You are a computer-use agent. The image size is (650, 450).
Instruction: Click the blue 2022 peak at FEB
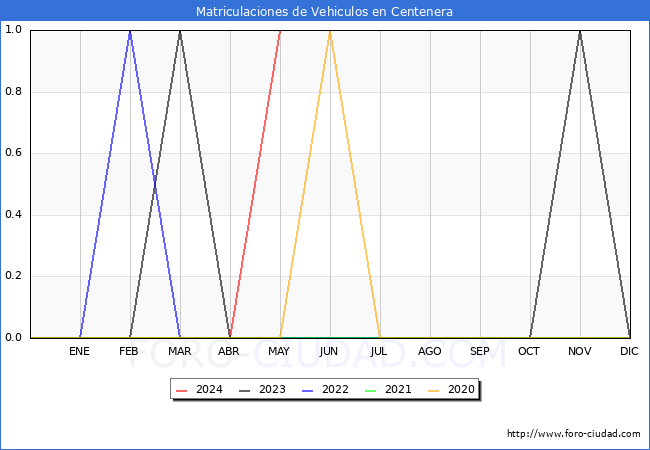tap(130, 31)
